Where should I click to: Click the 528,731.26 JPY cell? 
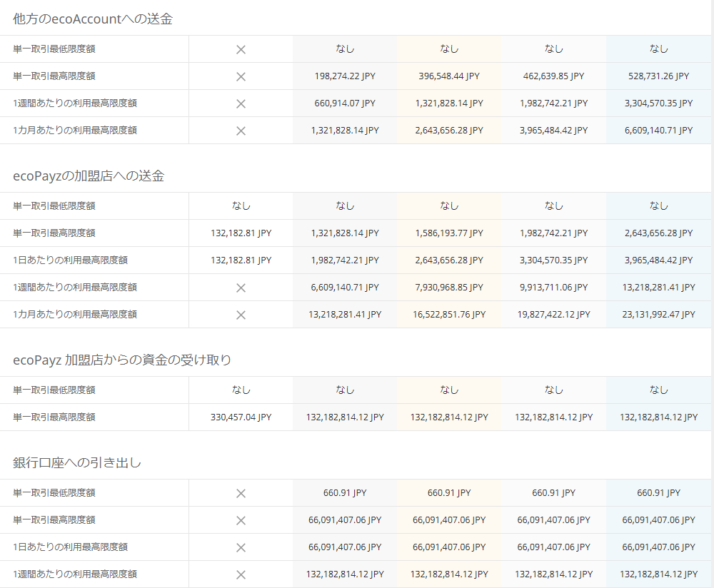pos(658,76)
